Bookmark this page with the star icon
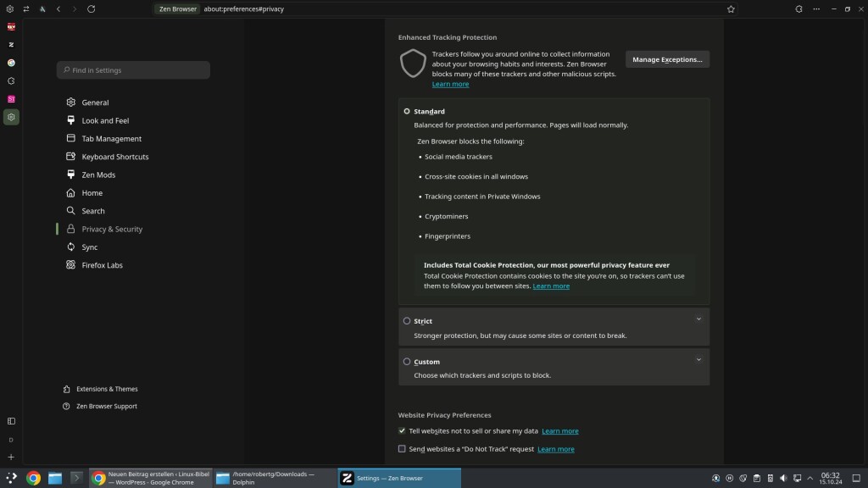This screenshot has width=868, height=488. (731, 8)
